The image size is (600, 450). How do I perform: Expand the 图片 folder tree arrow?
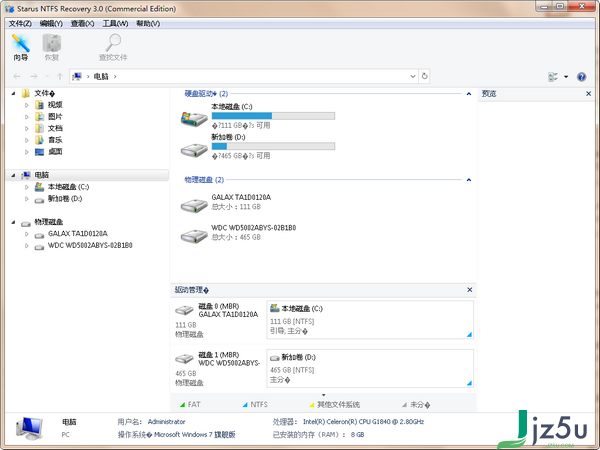26,117
